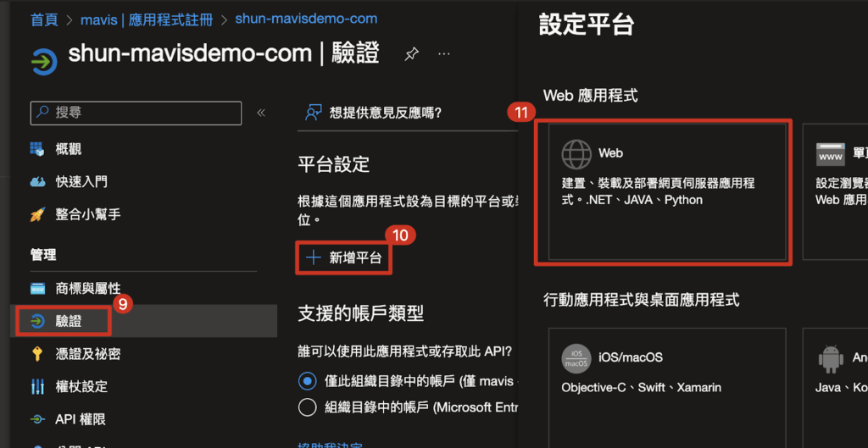This screenshot has height=448, width=868.
Task: Open 概觀 in the sidebar
Action: [68, 149]
